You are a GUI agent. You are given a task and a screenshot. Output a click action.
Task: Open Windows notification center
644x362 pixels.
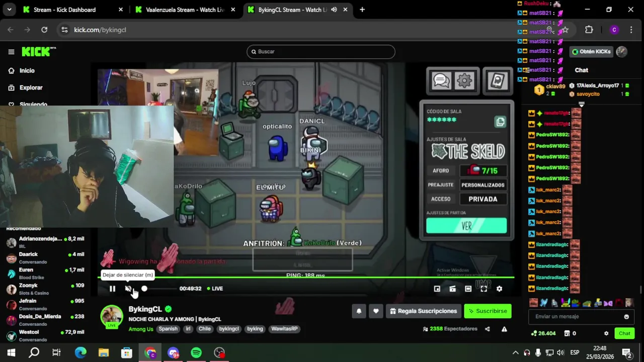coord(626,352)
